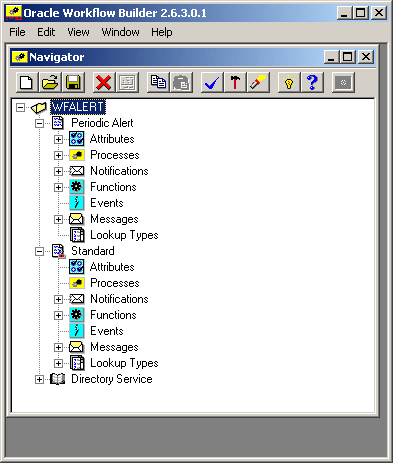Maximize the Navigator window
The height and width of the screenshot is (463, 393).
347,57
